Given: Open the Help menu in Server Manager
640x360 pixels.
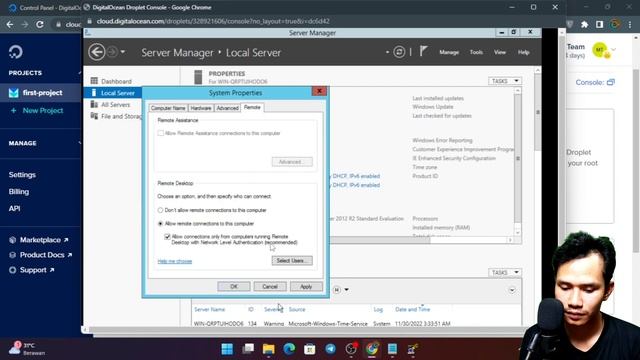Looking at the screenshot, I should coord(523,52).
